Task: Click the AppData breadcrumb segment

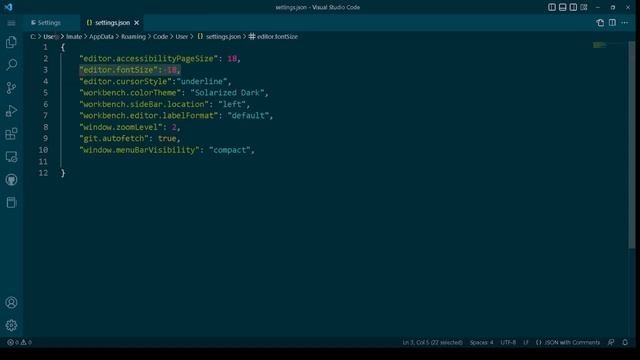Action: click(101, 37)
